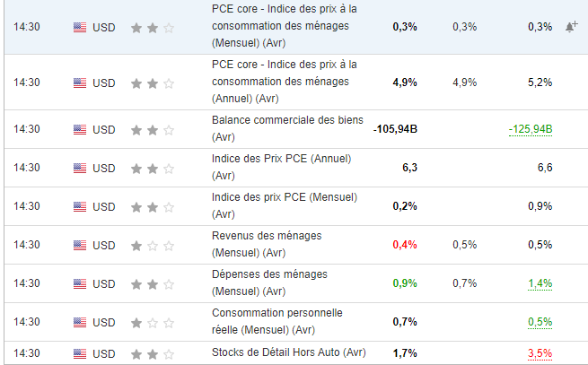Click the underlined previous value 1,4%
The height and width of the screenshot is (365, 588).
coord(540,283)
